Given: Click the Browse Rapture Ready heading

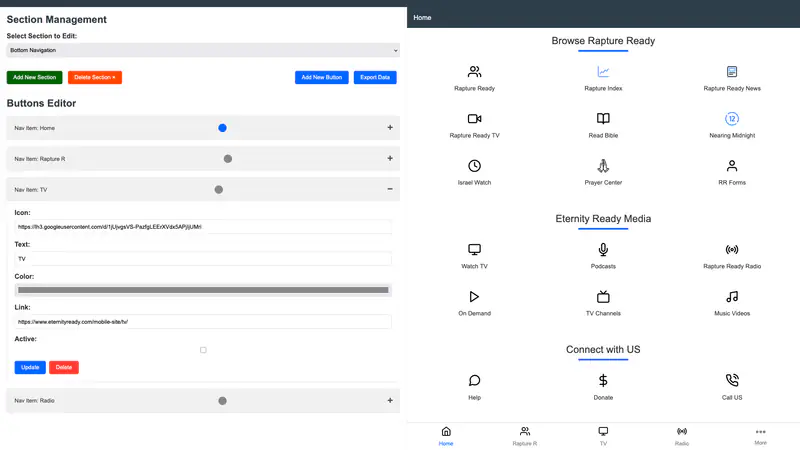Looking at the screenshot, I should click(603, 41).
